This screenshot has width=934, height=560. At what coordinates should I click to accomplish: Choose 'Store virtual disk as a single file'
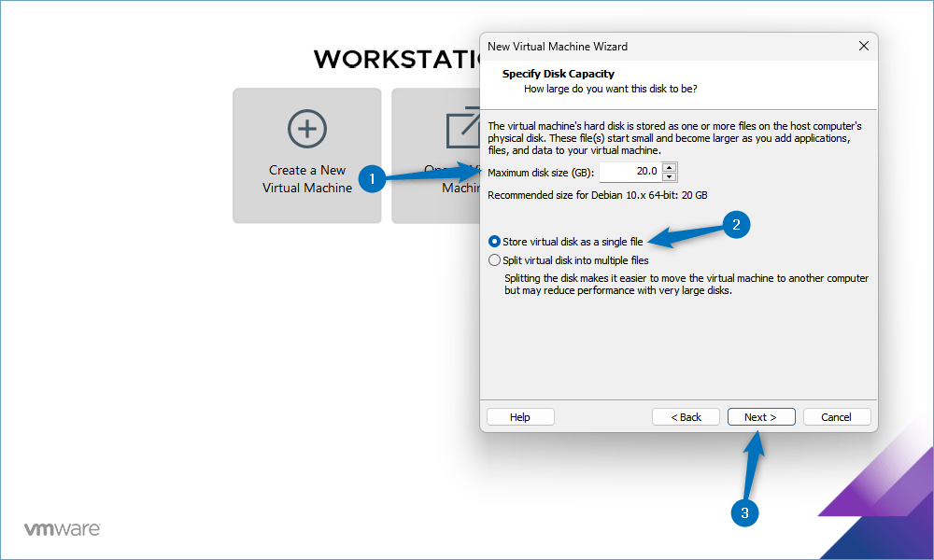pyautogui.click(x=494, y=241)
